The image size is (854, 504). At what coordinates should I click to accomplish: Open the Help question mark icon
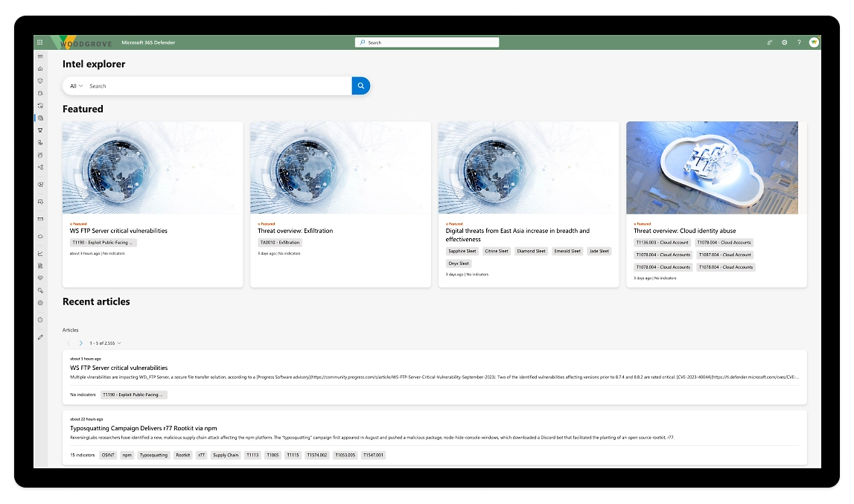(799, 42)
